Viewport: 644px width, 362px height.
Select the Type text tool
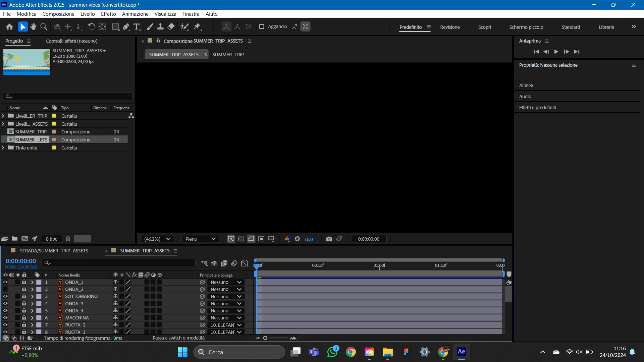(x=137, y=27)
